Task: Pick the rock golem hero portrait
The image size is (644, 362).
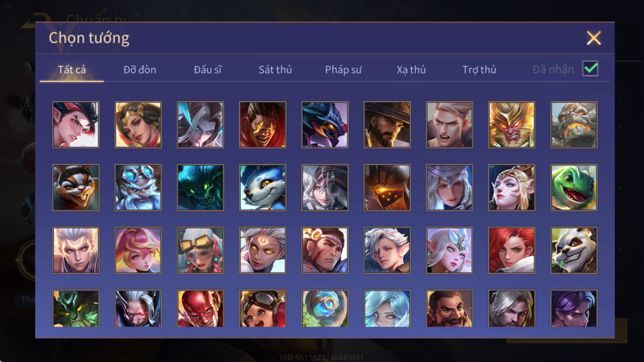Action: 574,125
